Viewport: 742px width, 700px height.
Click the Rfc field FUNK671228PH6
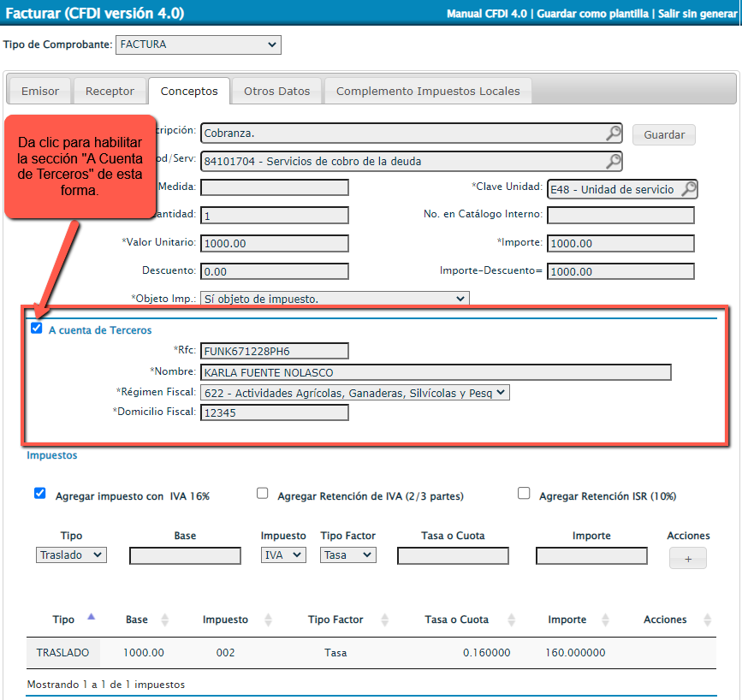click(x=275, y=351)
